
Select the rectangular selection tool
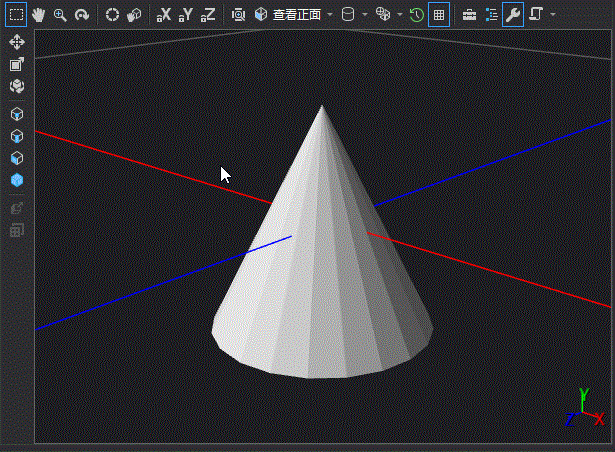pos(16,15)
